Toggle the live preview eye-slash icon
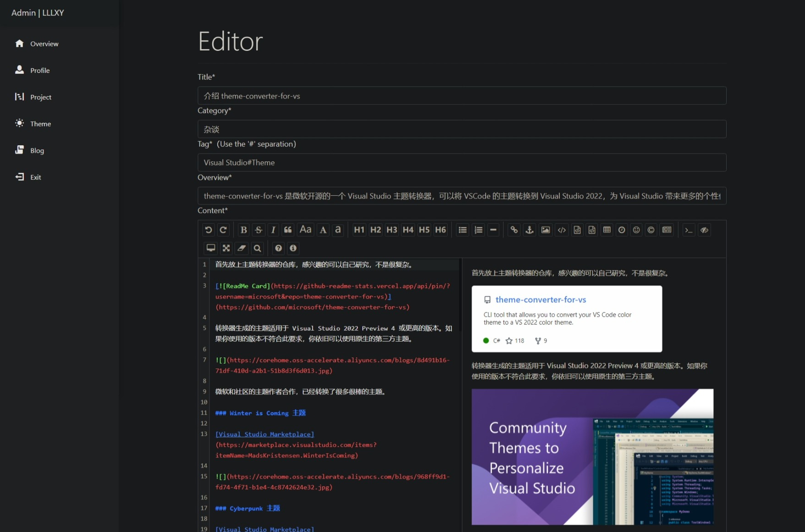 click(705, 230)
